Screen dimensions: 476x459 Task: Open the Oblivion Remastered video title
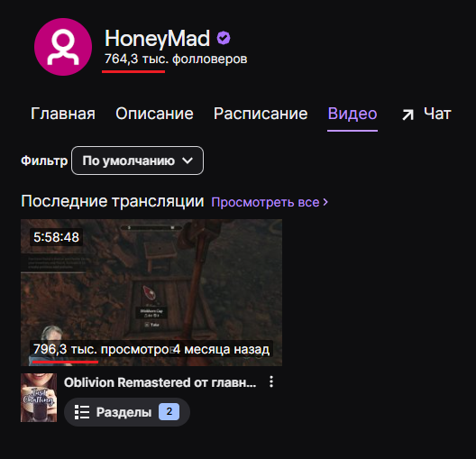(x=160, y=382)
